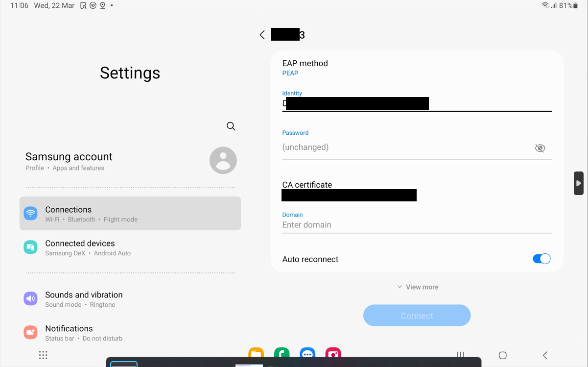
Task: Launch the Gallery app from the taskbar
Action: 333,353
